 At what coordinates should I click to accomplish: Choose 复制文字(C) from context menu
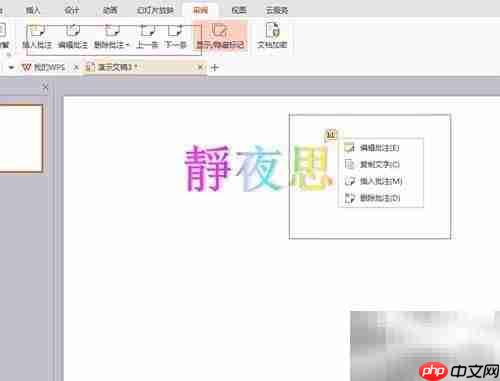pyautogui.click(x=381, y=164)
